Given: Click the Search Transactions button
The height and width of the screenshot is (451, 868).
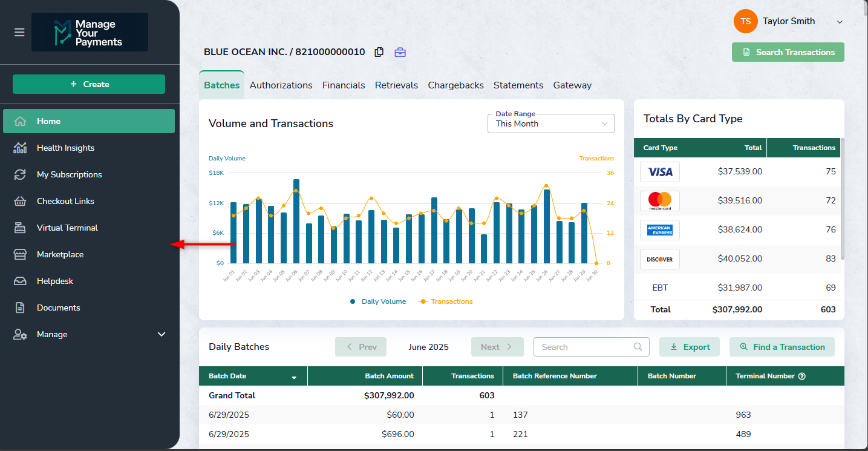Looking at the screenshot, I should point(788,52).
